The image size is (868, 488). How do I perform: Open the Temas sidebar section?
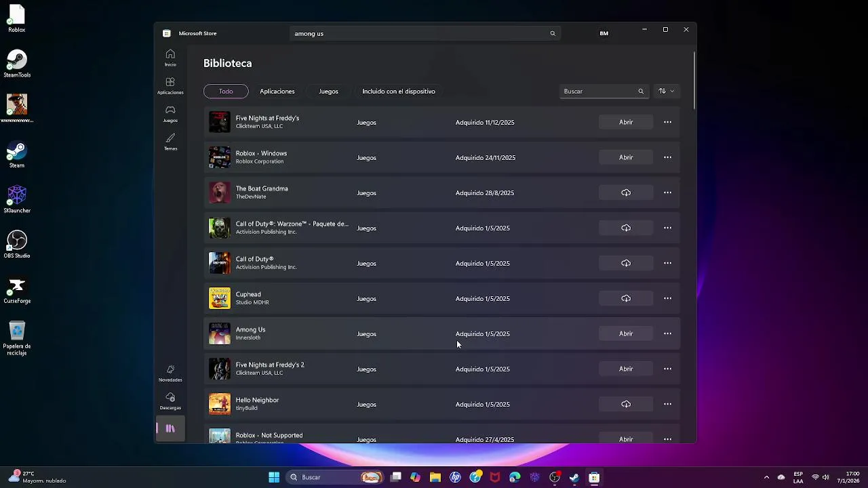point(170,142)
